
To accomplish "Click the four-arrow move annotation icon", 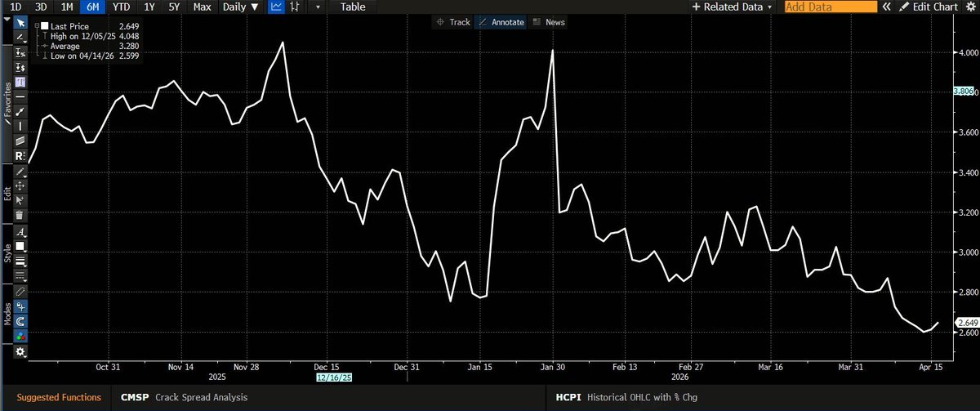I will pos(20,185).
